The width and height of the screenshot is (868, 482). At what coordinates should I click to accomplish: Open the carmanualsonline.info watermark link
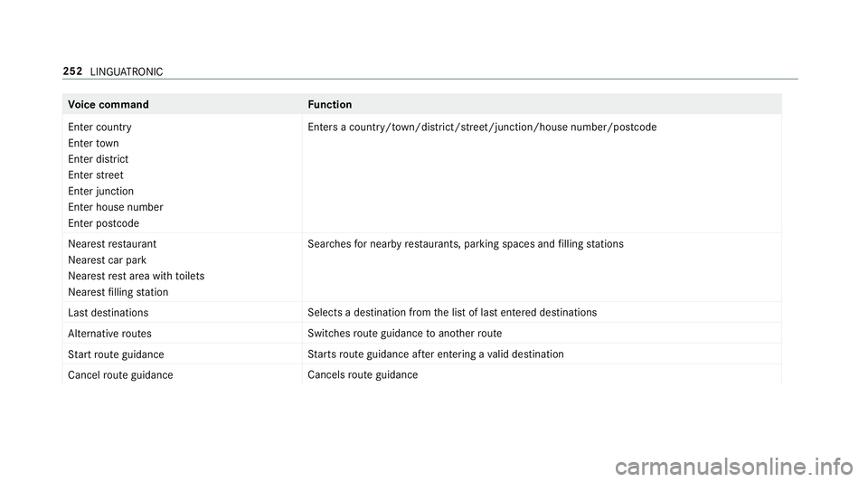click(x=733, y=468)
